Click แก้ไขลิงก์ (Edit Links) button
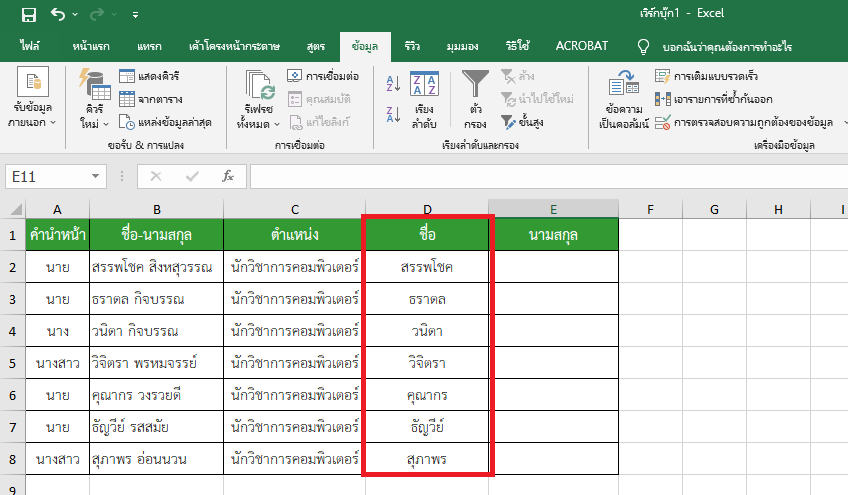Viewport: 848px width, 495px height. pos(319,122)
